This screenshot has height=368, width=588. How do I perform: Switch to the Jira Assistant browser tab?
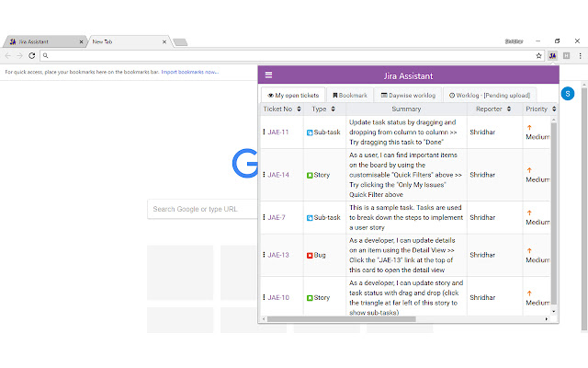pos(45,41)
